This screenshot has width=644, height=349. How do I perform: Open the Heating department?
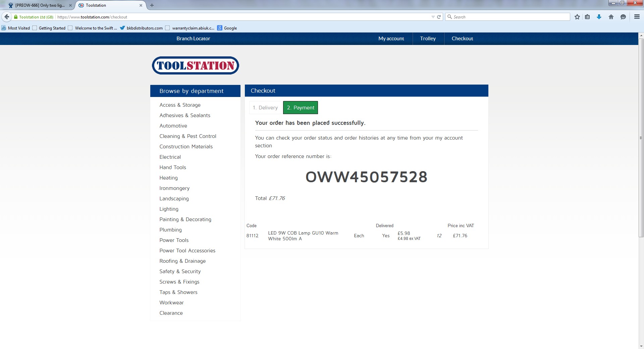168,178
